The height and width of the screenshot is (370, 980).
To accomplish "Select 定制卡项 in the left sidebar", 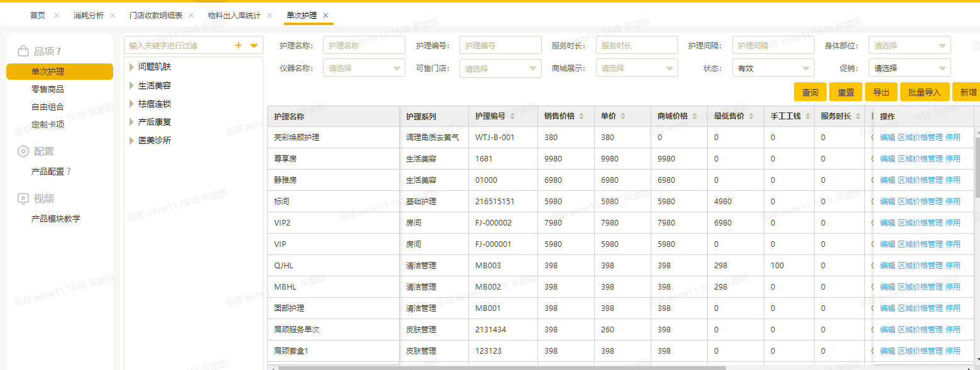I will pyautogui.click(x=48, y=124).
